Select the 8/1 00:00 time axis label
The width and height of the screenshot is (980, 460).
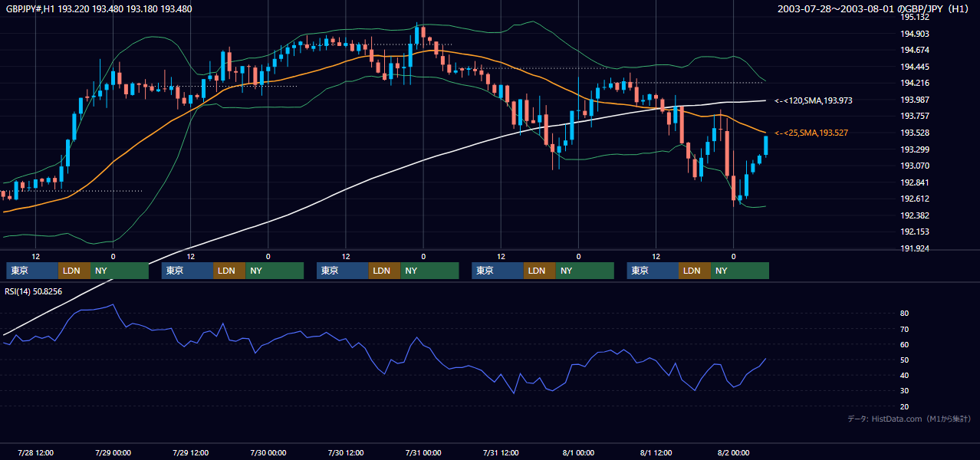(x=578, y=452)
